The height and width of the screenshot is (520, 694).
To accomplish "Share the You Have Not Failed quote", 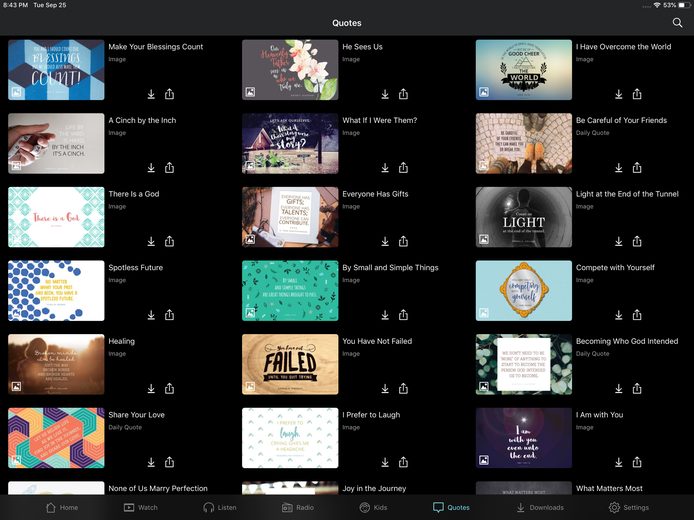I will click(x=403, y=388).
